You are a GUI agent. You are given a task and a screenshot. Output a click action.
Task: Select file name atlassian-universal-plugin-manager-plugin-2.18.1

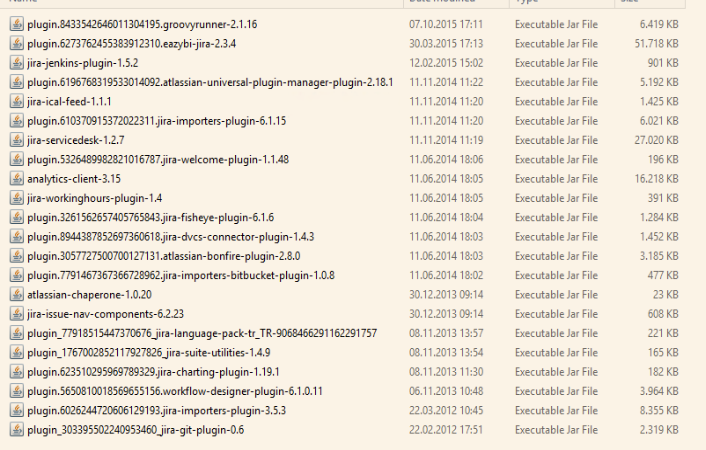210,82
